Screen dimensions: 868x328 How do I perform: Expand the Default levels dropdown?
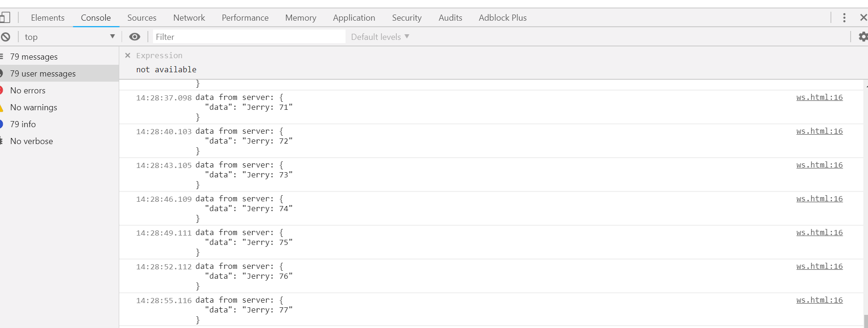pos(380,37)
